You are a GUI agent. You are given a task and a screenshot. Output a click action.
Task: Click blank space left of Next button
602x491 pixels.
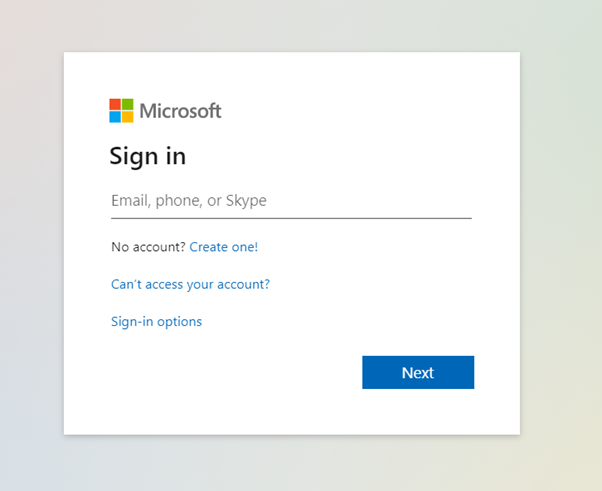click(230, 372)
